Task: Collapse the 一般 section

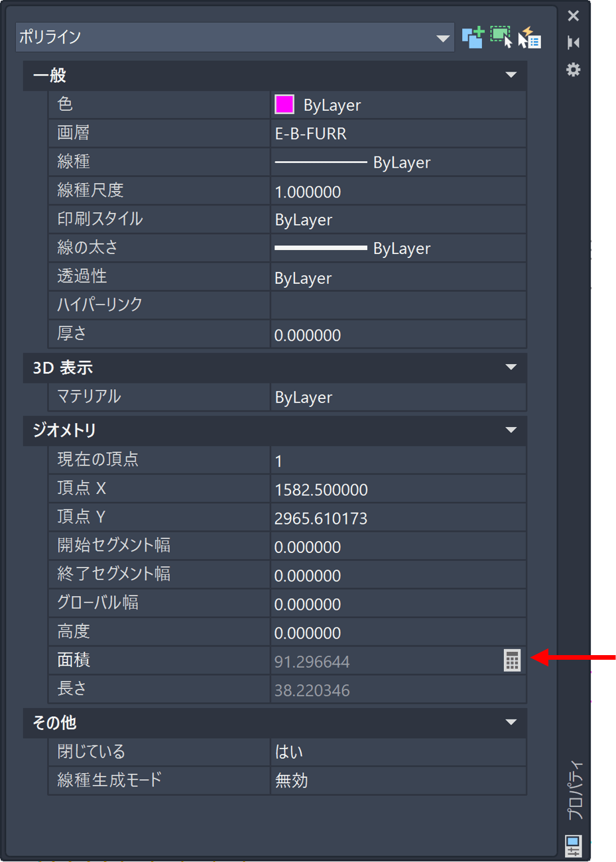Action: pyautogui.click(x=511, y=75)
